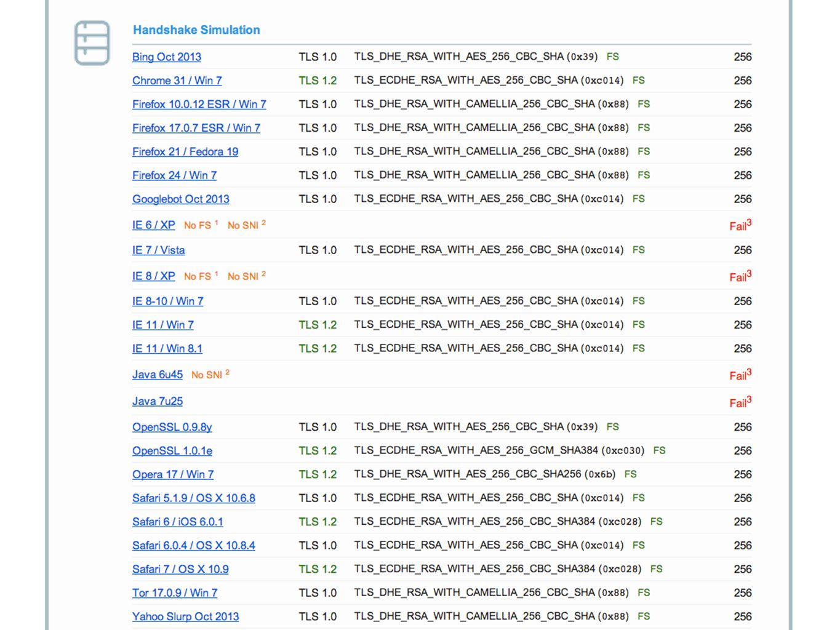Viewport: 840px width, 630px height.
Task: Open the IE 7 / Vista link
Action: pyautogui.click(x=159, y=250)
